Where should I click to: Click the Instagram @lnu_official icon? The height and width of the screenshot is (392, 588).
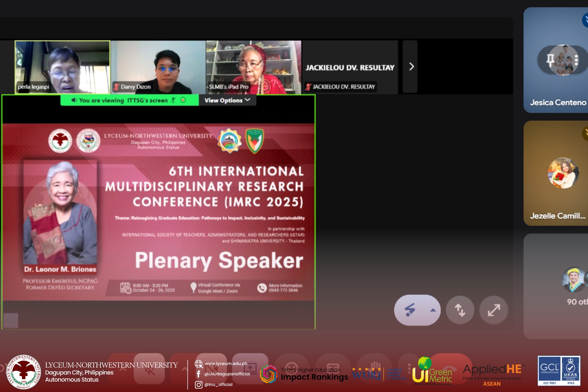pyautogui.click(x=198, y=385)
